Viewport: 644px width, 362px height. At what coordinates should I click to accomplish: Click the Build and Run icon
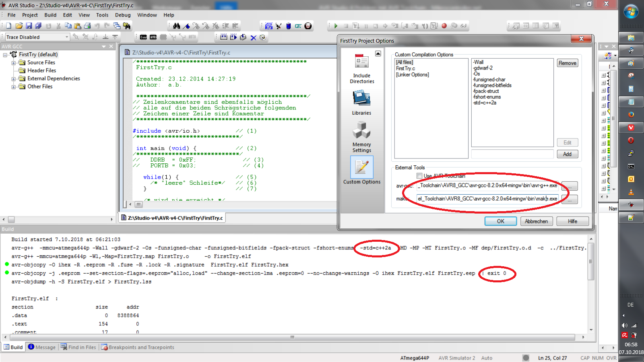(x=233, y=37)
